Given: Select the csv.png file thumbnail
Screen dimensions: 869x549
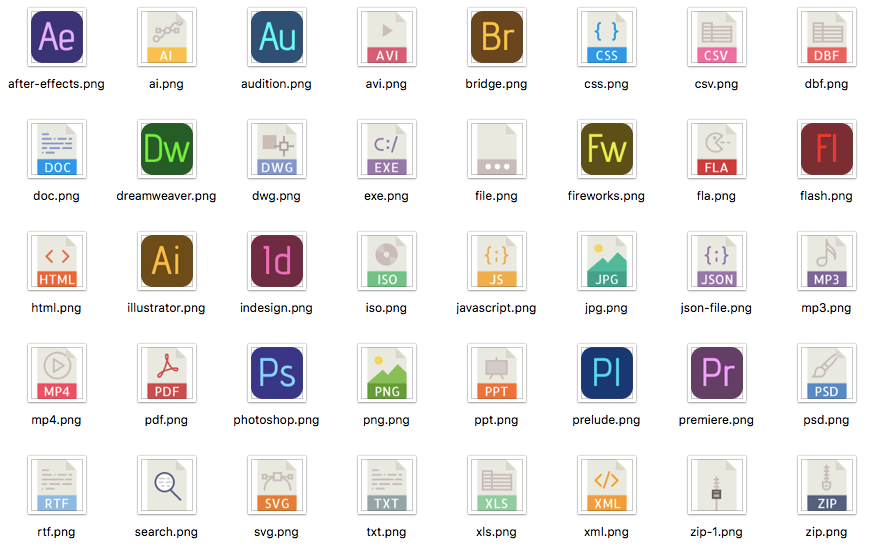Looking at the screenshot, I should coord(716,38).
